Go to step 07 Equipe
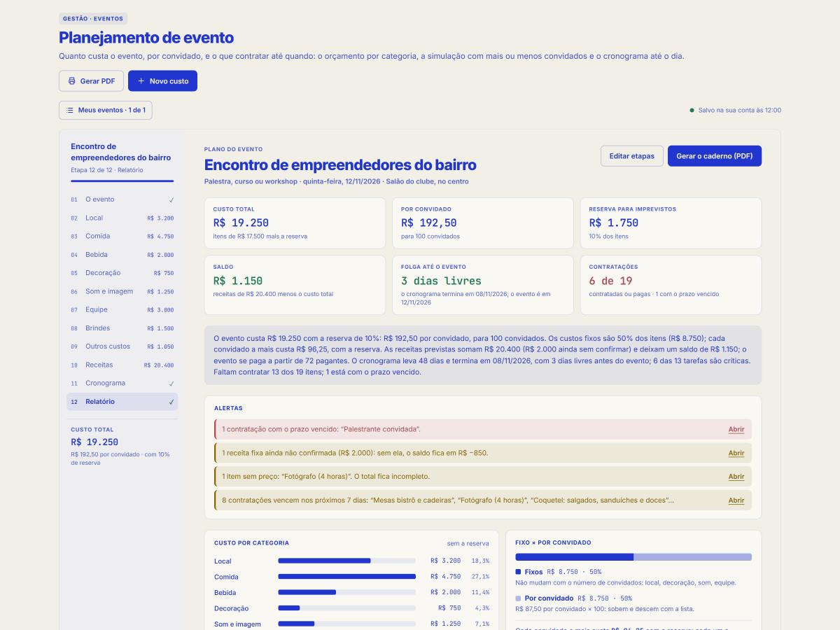840x630 pixels. [122, 309]
